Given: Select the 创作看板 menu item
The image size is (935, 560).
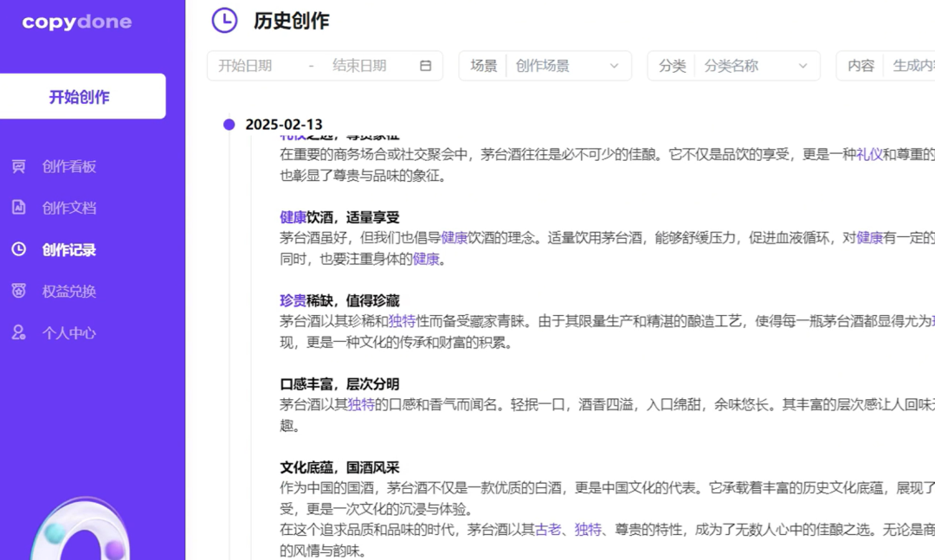Looking at the screenshot, I should click(x=69, y=166).
